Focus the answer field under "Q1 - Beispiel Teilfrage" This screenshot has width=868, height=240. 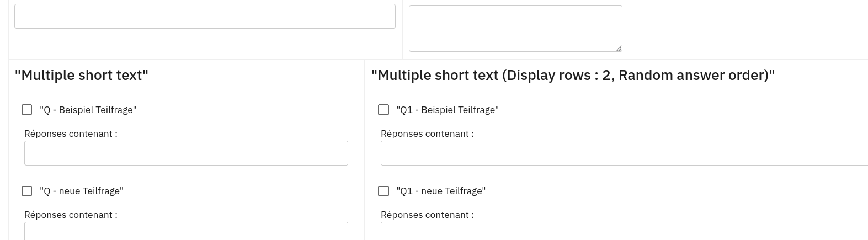[624, 153]
